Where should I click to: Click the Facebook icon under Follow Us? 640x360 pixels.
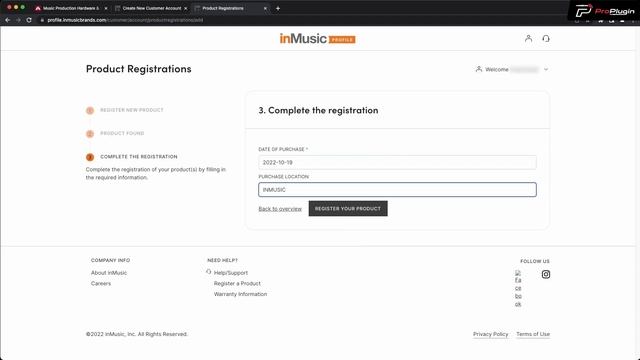tap(518, 289)
